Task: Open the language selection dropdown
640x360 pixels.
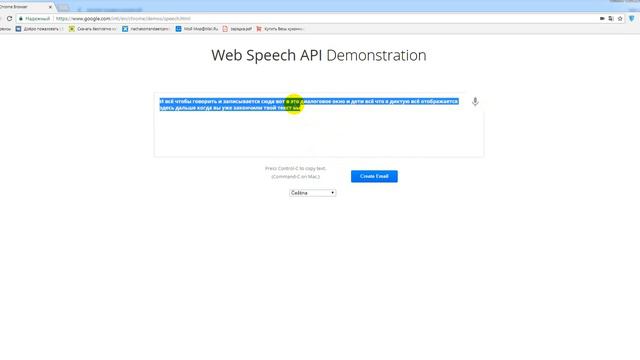Action: coord(313,193)
